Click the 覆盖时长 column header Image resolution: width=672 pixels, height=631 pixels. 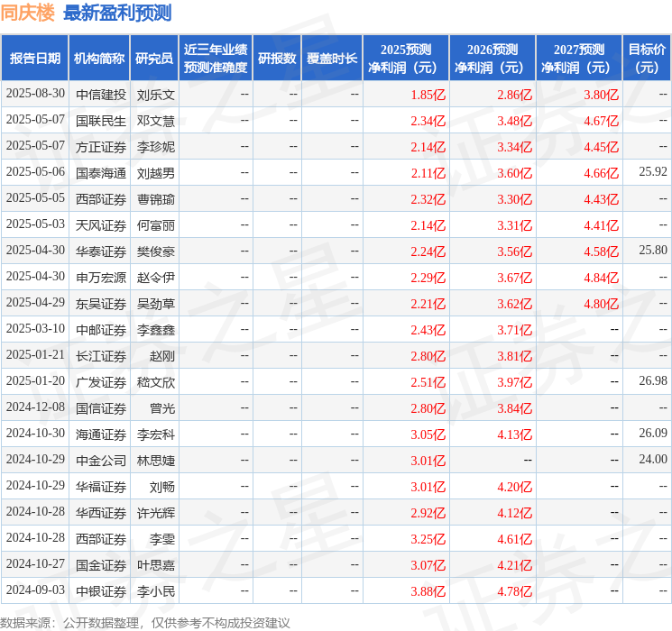(332, 59)
